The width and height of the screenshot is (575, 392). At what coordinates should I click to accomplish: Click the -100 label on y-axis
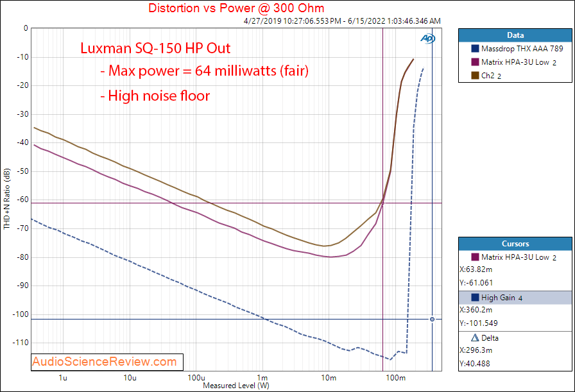coord(20,314)
